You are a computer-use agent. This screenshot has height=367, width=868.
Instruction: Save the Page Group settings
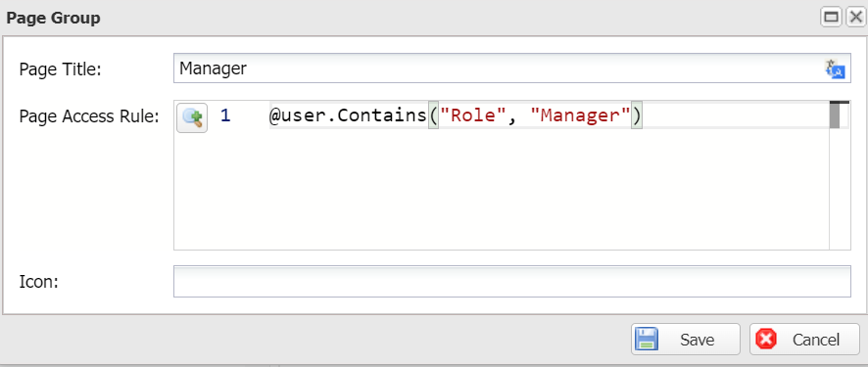pos(686,339)
